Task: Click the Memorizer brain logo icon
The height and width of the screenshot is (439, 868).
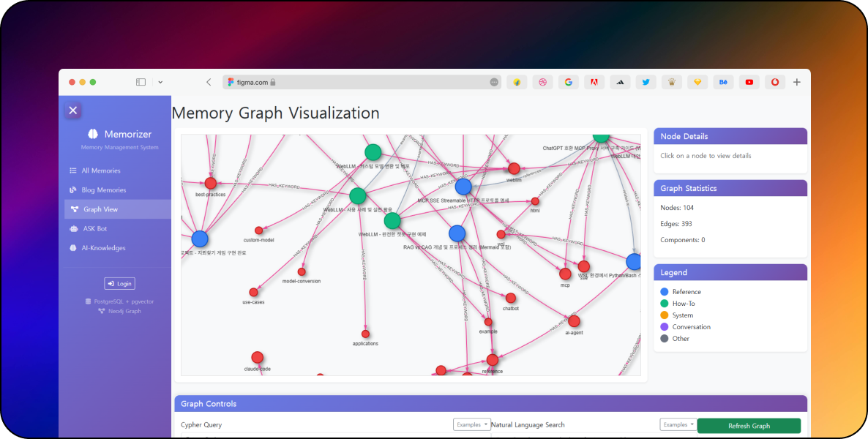Action: point(93,134)
